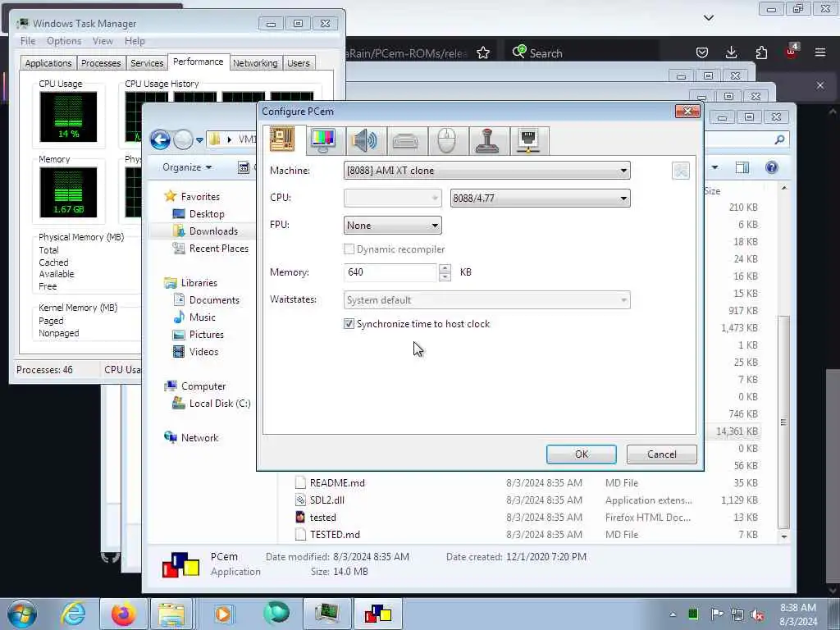The image size is (840, 630).
Task: Open the Windows Start menu orb
Action: (x=22, y=614)
